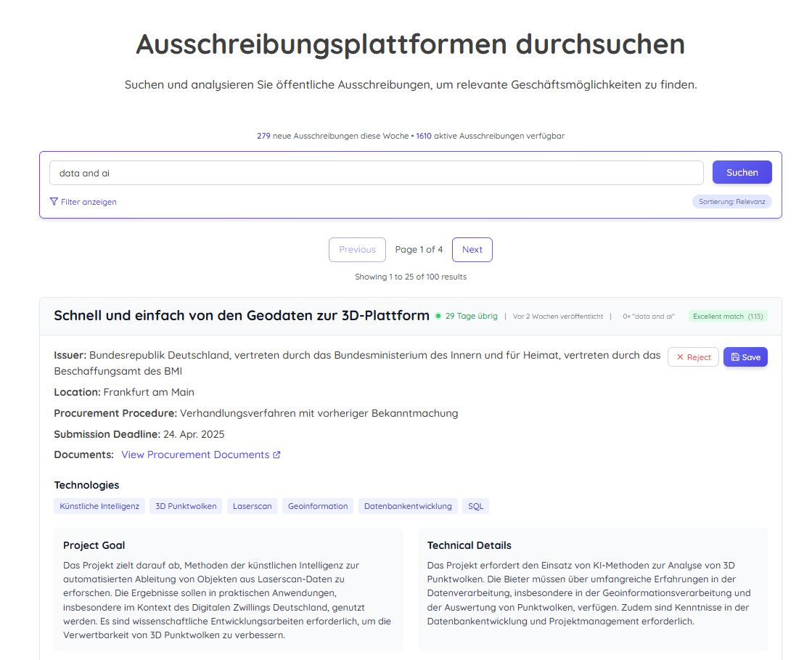Show filters via 'Filter anzeigen'
This screenshot has width=812, height=660.
point(83,202)
